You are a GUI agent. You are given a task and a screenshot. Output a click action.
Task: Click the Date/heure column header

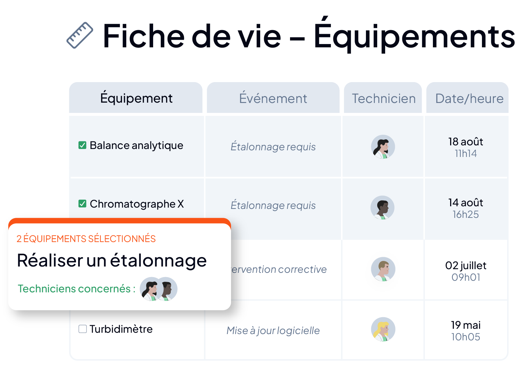[467, 98]
